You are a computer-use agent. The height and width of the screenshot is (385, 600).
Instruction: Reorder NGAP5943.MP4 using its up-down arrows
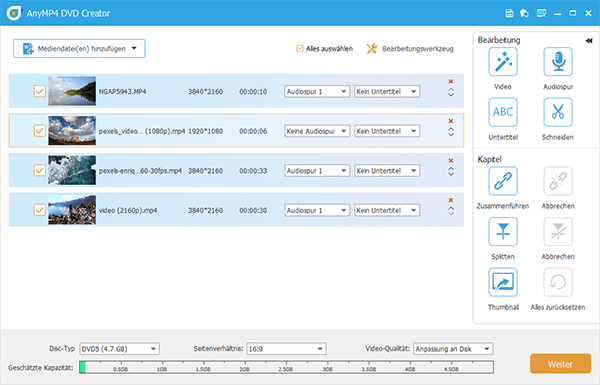[451, 92]
